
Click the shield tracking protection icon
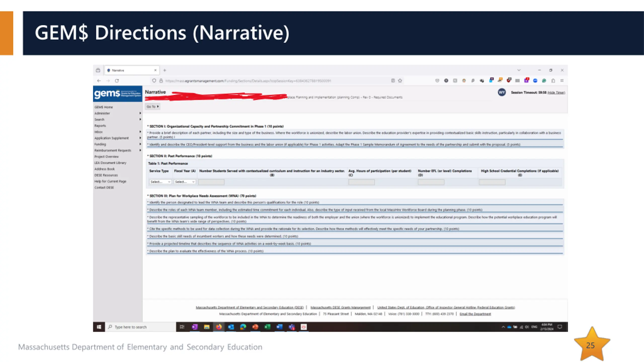coord(154,81)
